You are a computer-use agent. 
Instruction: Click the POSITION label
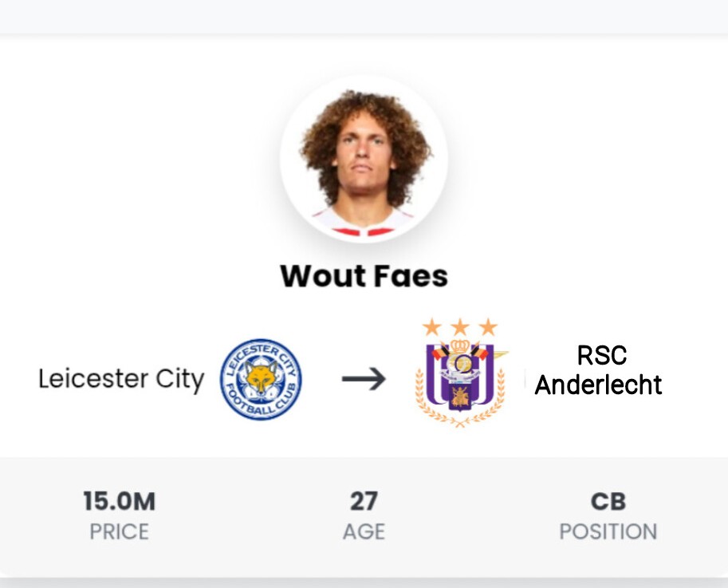pos(608,531)
